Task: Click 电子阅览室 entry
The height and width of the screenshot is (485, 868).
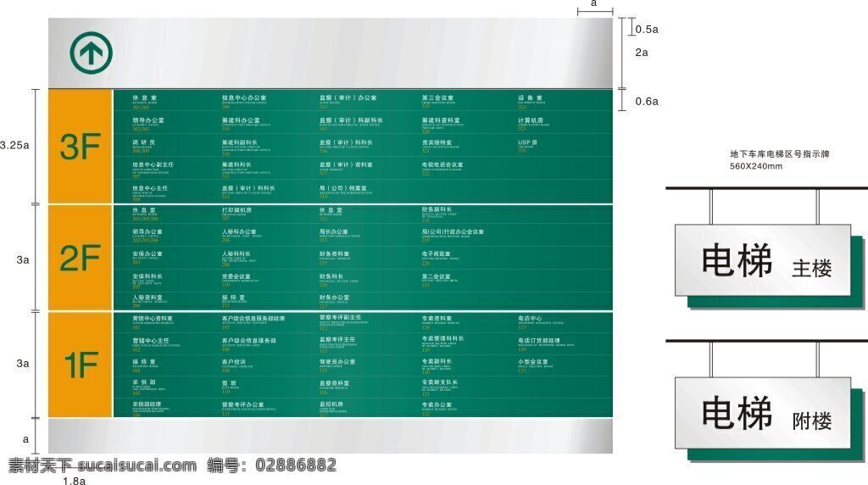Action: click(437, 254)
